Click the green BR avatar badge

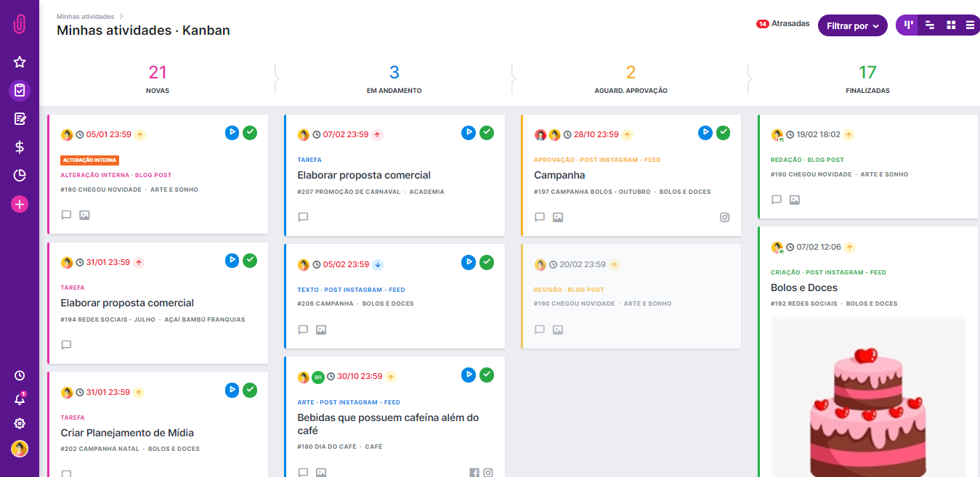click(x=318, y=377)
